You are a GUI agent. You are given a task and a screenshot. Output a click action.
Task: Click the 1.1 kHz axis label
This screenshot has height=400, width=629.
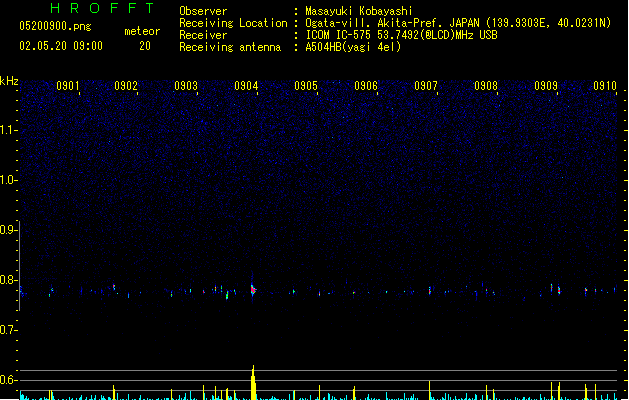pyautogui.click(x=8, y=130)
